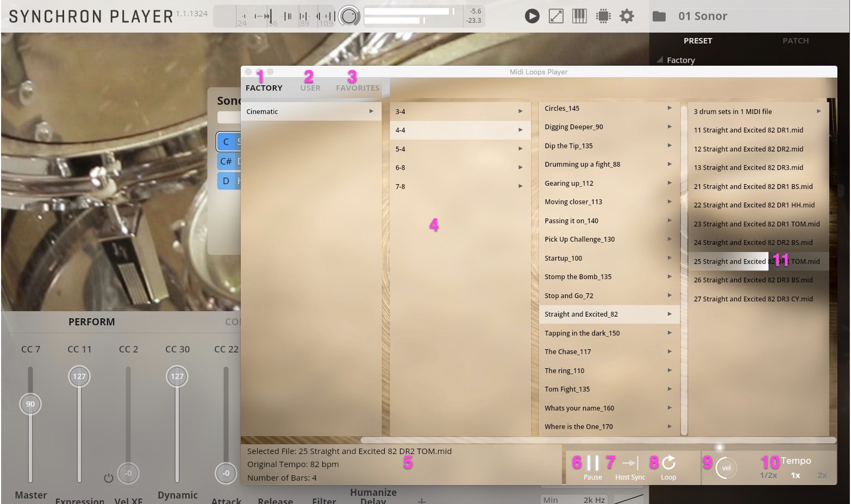Click the horizontal scrollbar in loops browser
The height and width of the screenshot is (504, 851).
pos(598,440)
